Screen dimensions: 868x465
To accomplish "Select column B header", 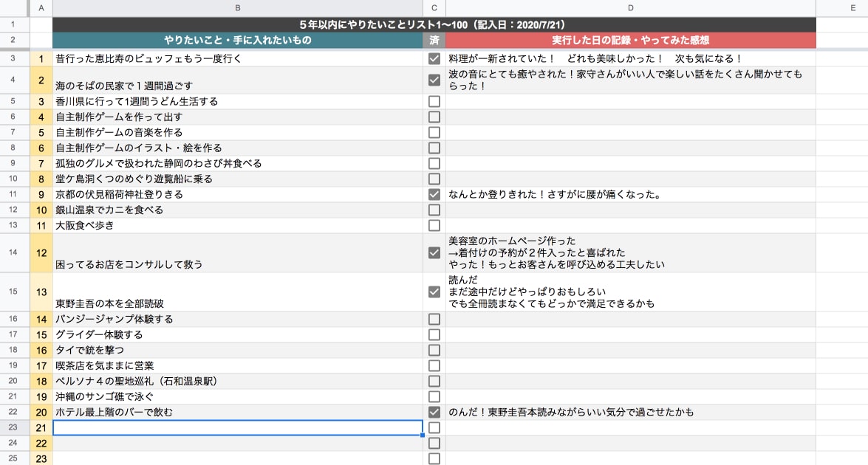I will [237, 7].
